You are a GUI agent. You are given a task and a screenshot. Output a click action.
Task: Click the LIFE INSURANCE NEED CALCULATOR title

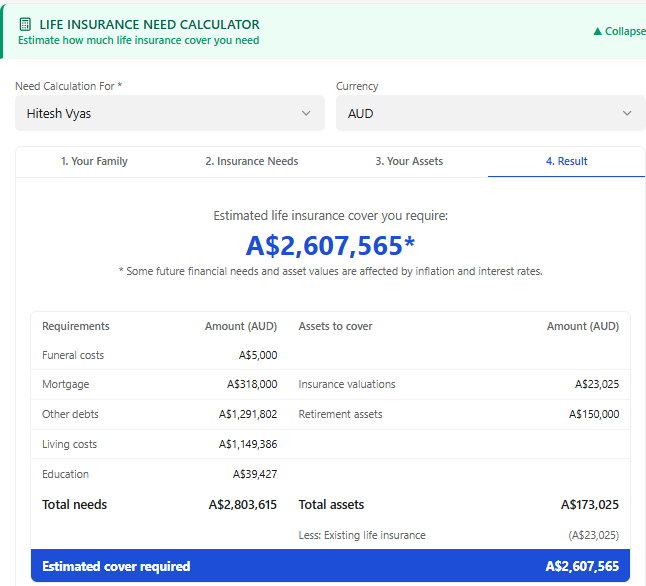pyautogui.click(x=150, y=25)
